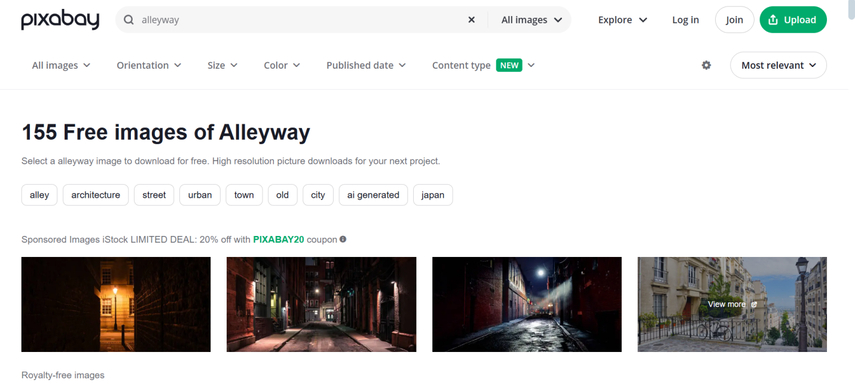Open the wet moonlit alley thumbnail
855x389 pixels.
[x=527, y=304]
